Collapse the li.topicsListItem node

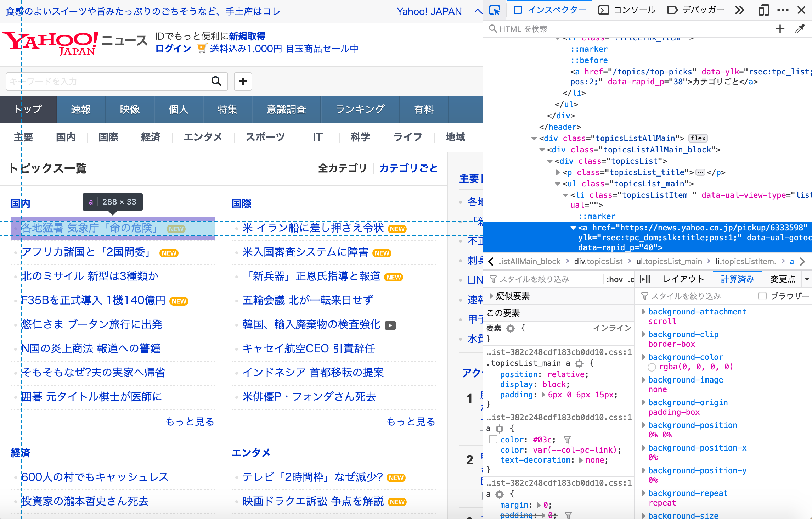coord(565,195)
